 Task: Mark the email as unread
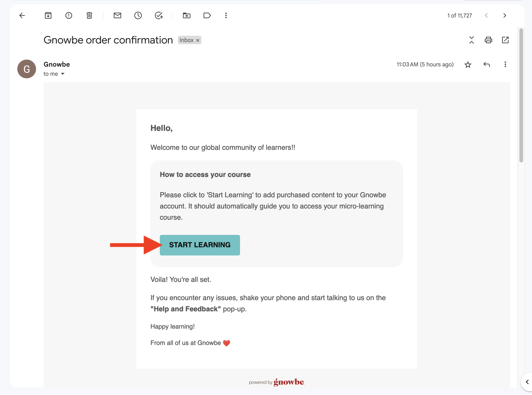pos(117,15)
